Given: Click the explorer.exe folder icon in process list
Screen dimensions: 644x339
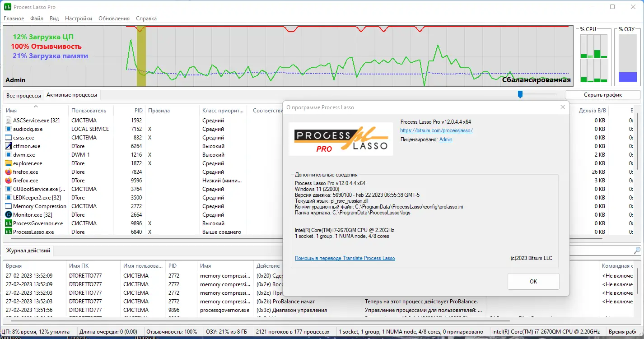Looking at the screenshot, I should pyautogui.click(x=8, y=163).
